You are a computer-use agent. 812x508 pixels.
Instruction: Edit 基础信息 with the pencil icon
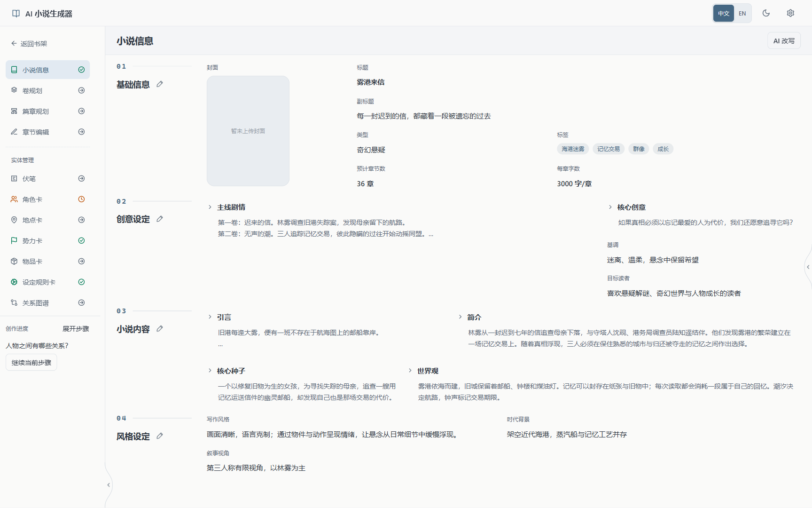160,84
